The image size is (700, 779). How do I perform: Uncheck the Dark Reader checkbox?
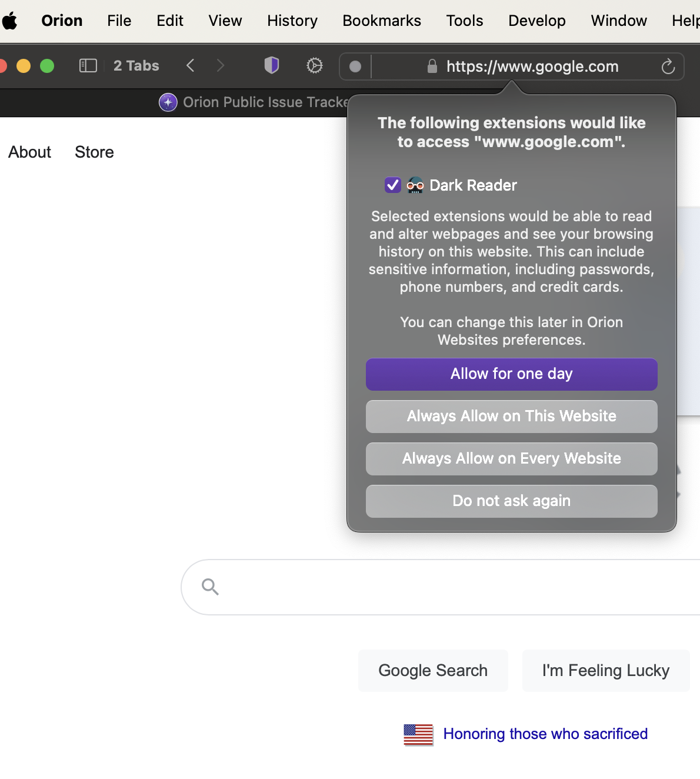[392, 185]
